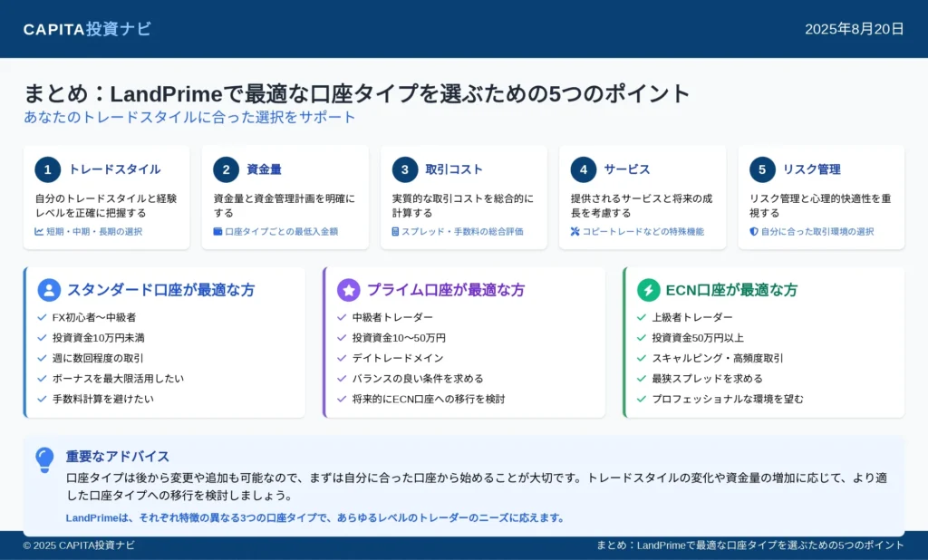Select the トレードスタイル card heading
The height and width of the screenshot is (560, 928).
click(115, 169)
